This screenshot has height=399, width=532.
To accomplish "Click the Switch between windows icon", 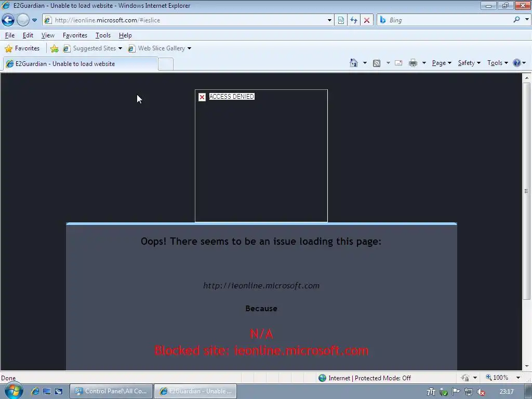I will (x=59, y=392).
